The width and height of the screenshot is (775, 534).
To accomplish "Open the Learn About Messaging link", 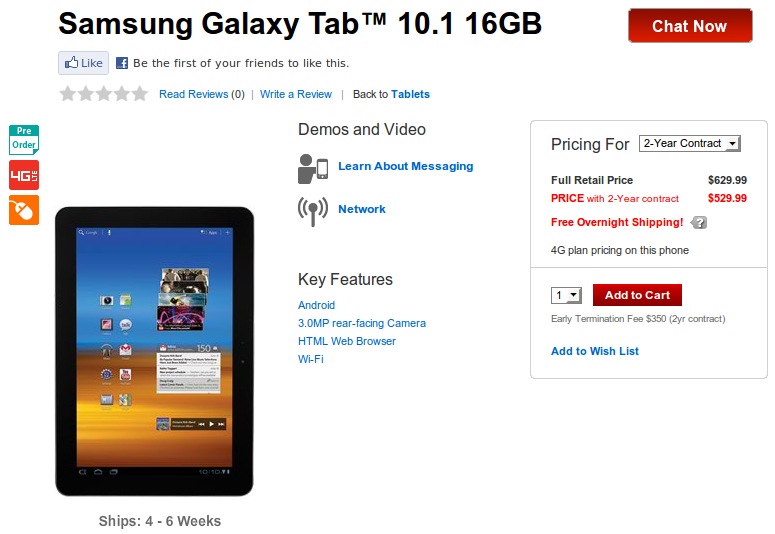I will tap(405, 167).
